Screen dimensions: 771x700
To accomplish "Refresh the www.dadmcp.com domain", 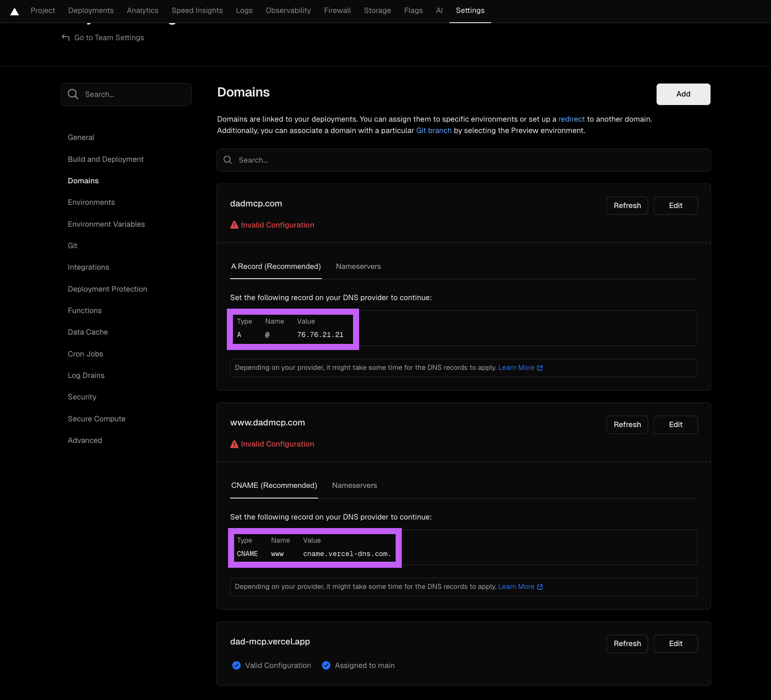I will pyautogui.click(x=627, y=425).
